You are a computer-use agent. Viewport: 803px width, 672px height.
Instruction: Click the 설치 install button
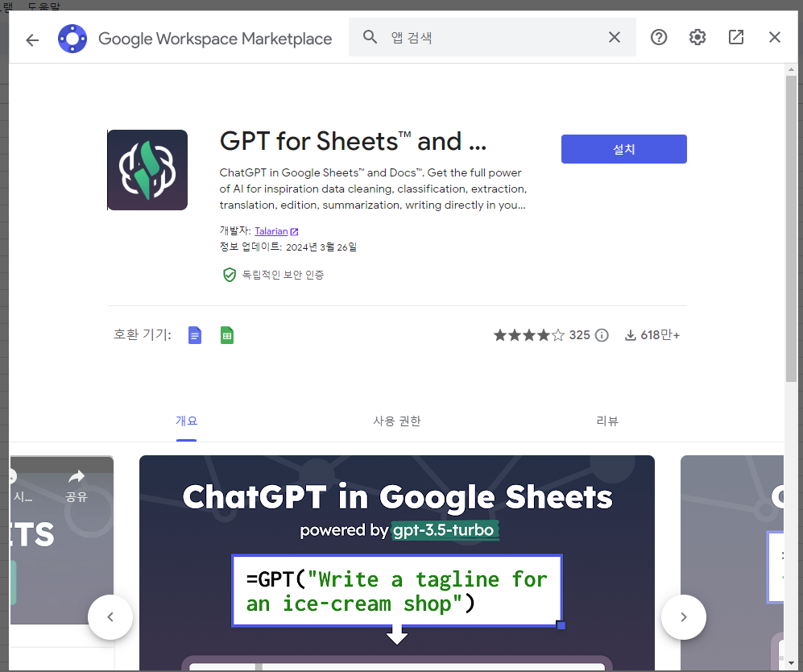pos(623,149)
